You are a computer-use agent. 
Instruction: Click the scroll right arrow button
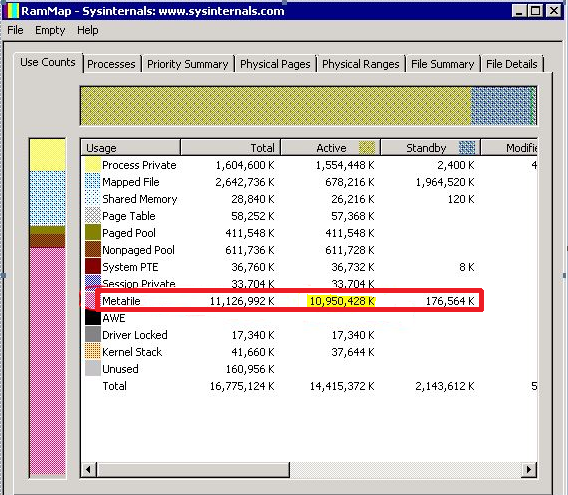point(529,470)
